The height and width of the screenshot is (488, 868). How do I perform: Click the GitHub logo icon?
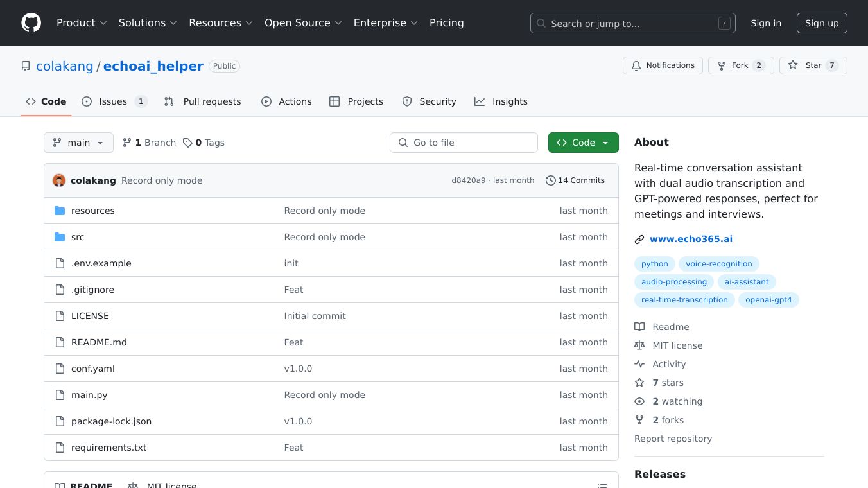coord(31,23)
